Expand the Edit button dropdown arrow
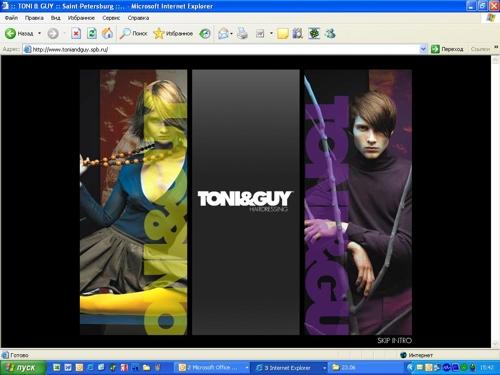 (271, 33)
